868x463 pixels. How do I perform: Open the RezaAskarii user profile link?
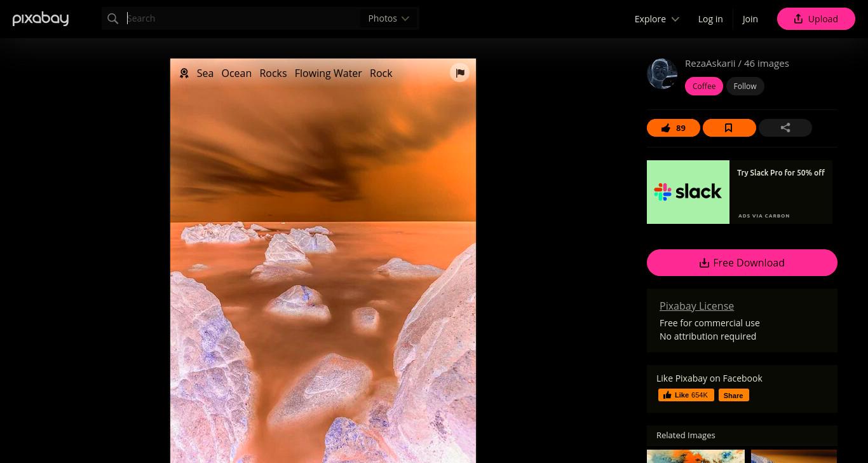(710, 63)
